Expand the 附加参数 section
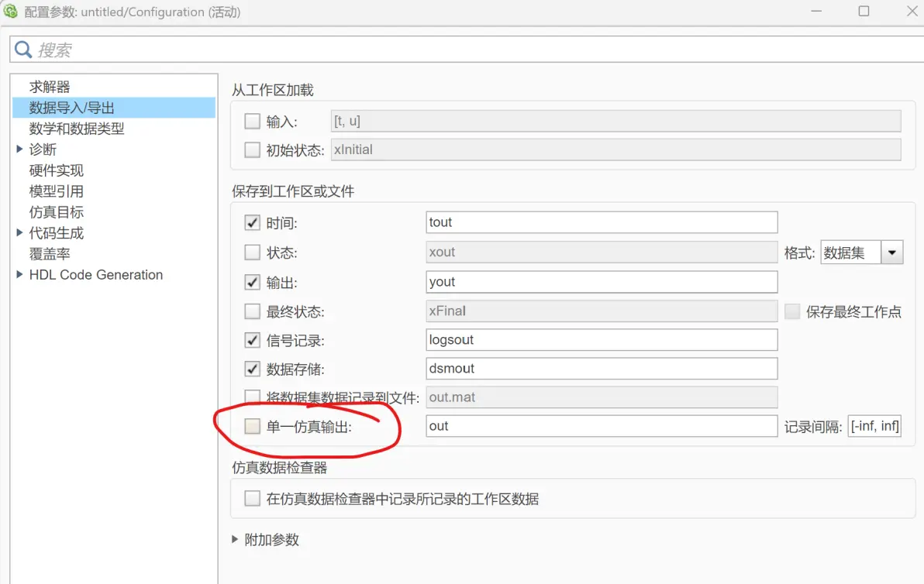The height and width of the screenshot is (584, 924). click(x=235, y=539)
